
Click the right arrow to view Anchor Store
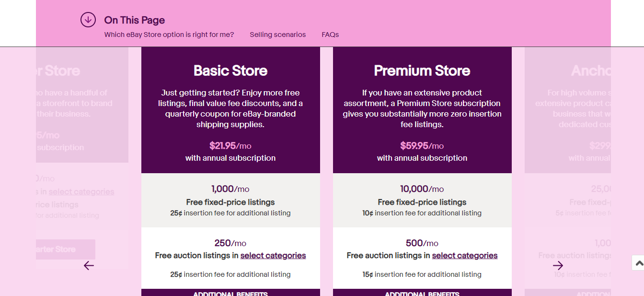tap(558, 265)
